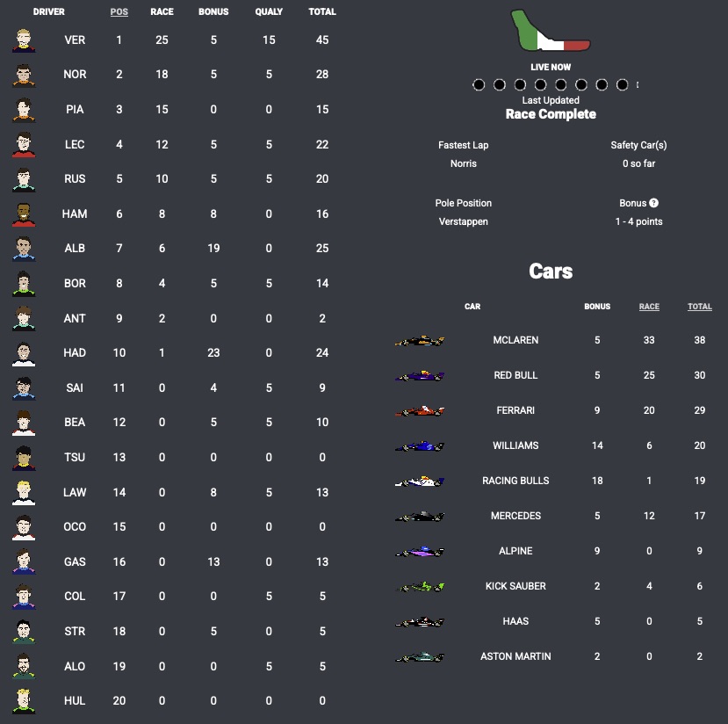Select the first live status dot
728x724 pixels.
click(x=479, y=85)
